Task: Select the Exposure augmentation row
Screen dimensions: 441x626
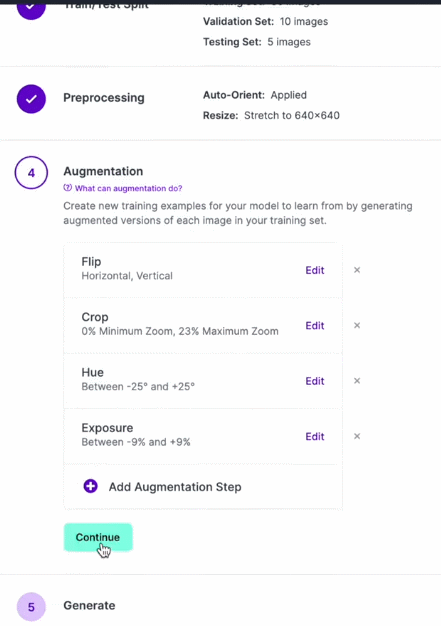Action: [203, 436]
